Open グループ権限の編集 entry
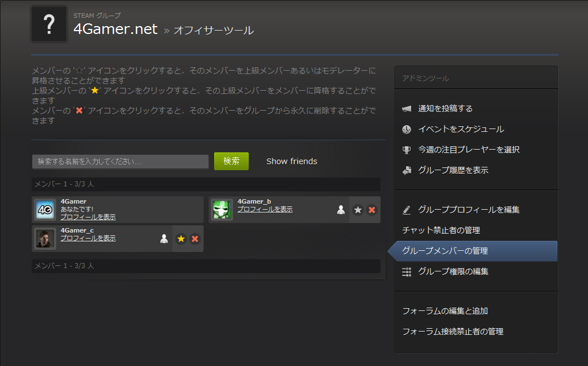 click(453, 271)
